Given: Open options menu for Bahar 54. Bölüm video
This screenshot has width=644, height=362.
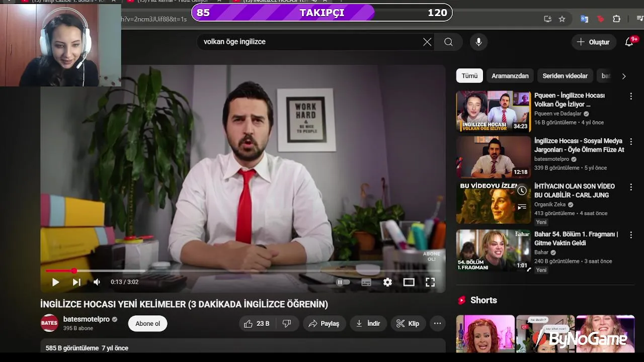Looking at the screenshot, I should 631,235.
